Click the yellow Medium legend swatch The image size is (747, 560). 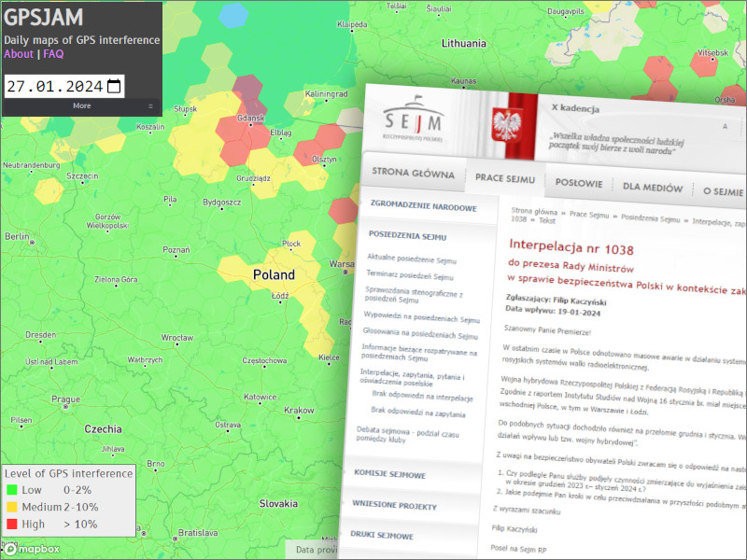[12, 507]
